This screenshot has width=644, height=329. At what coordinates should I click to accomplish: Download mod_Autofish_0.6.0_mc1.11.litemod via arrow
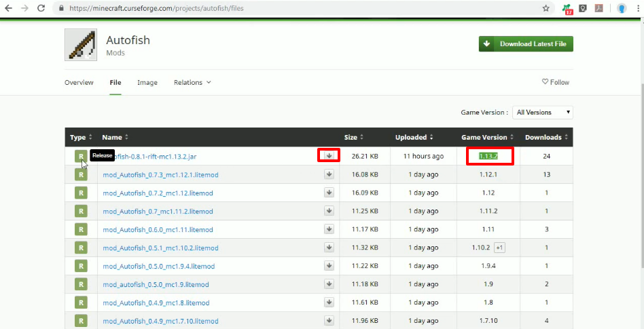[329, 229]
